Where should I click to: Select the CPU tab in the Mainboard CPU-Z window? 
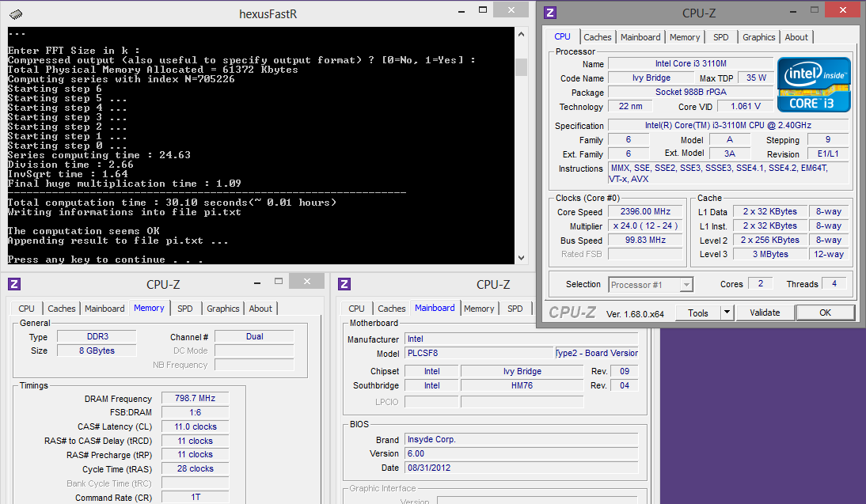(356, 309)
